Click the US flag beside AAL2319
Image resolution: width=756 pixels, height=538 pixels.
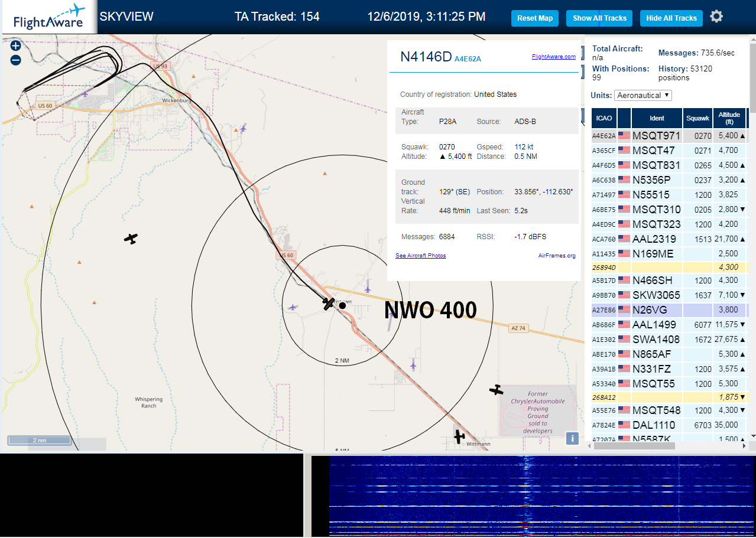coord(624,239)
